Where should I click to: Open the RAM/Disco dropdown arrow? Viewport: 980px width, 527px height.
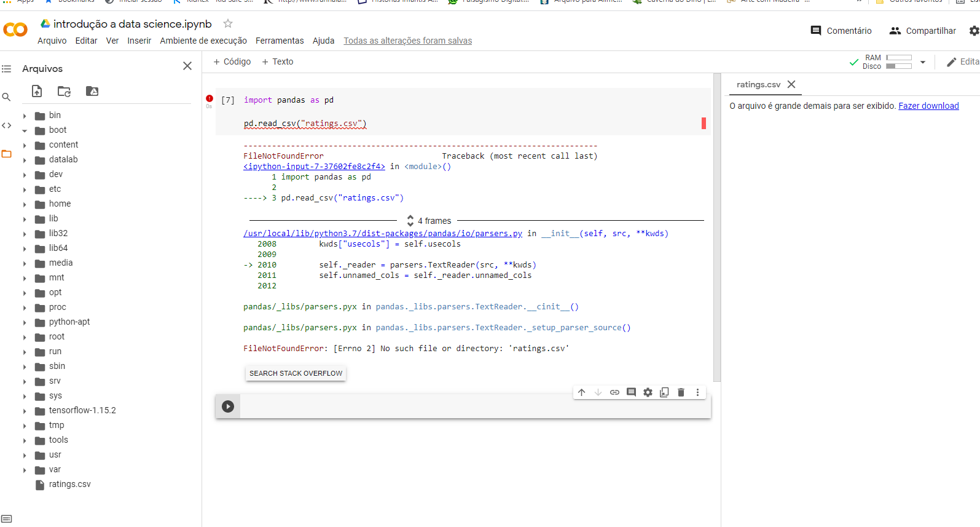[923, 62]
